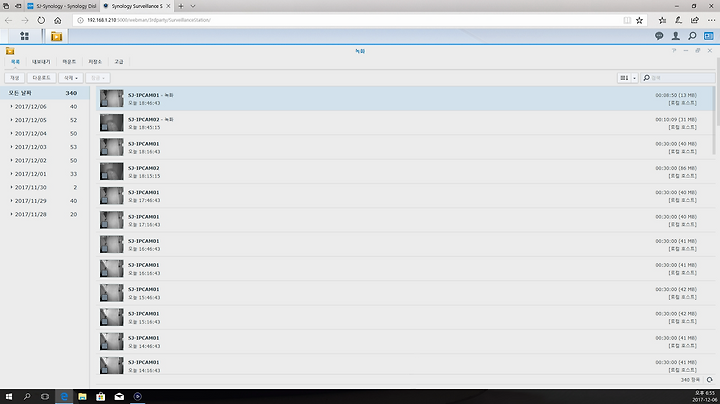This screenshot has width=720, height=404.
Task: Open the media player icon on taskbar
Action: (x=137, y=396)
